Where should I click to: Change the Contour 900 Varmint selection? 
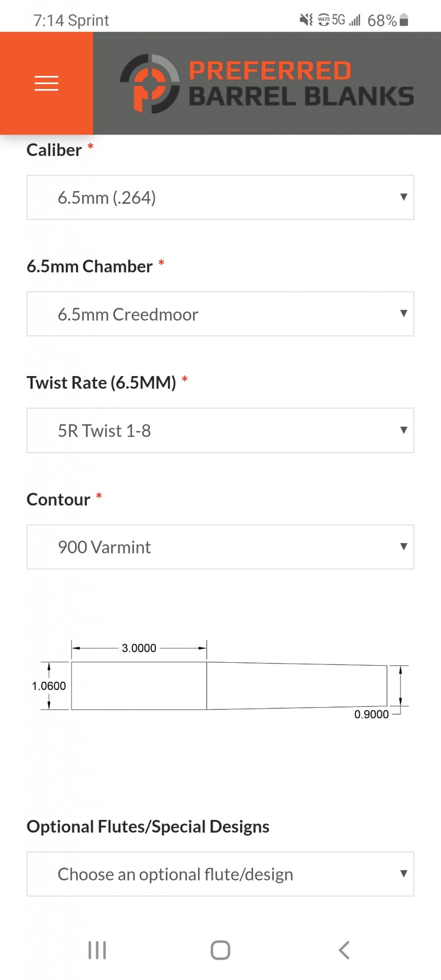click(x=220, y=547)
